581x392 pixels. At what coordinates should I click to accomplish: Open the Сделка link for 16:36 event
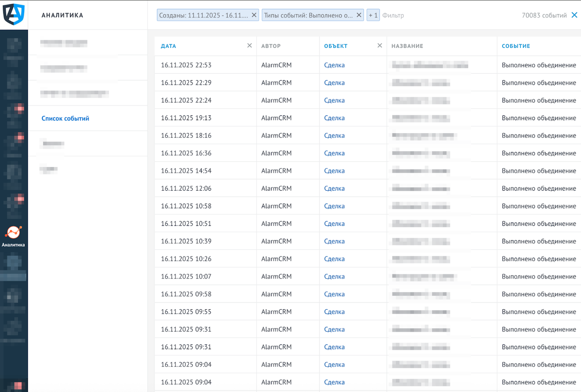335,153
